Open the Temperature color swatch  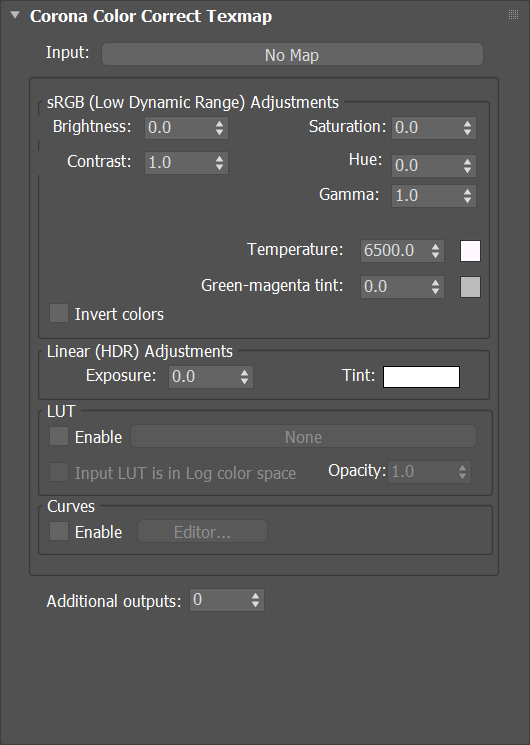point(471,251)
